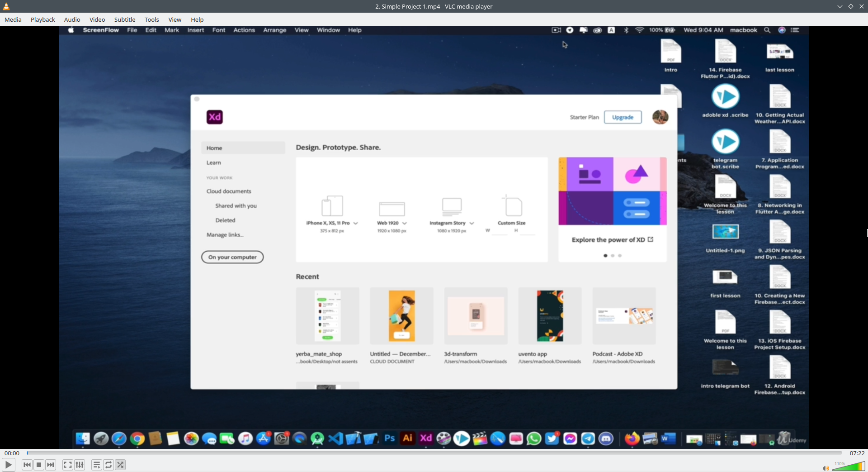Expand the Web 1920 preset dropdown
The width and height of the screenshot is (868, 472).
tap(405, 223)
